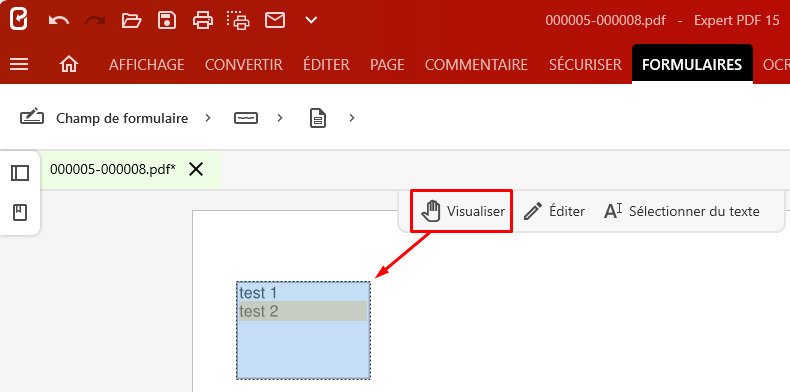Choose Sélectionner du texte mode
790x392 pixels.
[681, 211]
